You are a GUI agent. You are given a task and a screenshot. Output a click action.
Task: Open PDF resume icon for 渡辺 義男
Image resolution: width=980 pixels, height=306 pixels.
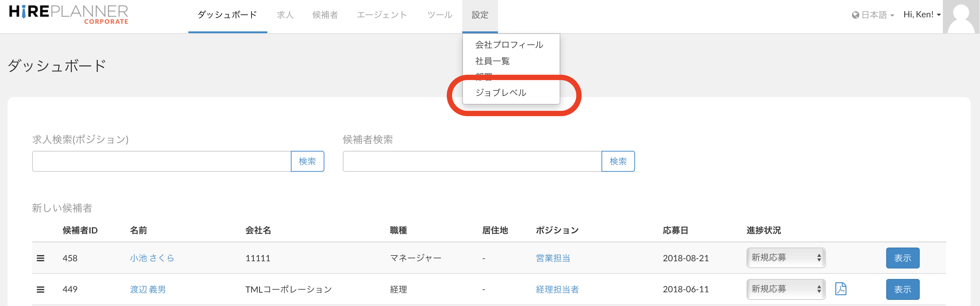pyautogui.click(x=840, y=289)
